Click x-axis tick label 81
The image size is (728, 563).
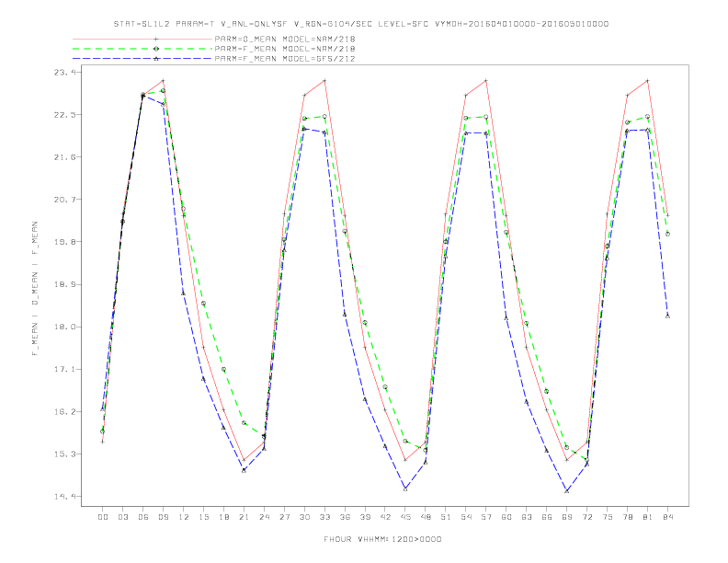pos(648,517)
